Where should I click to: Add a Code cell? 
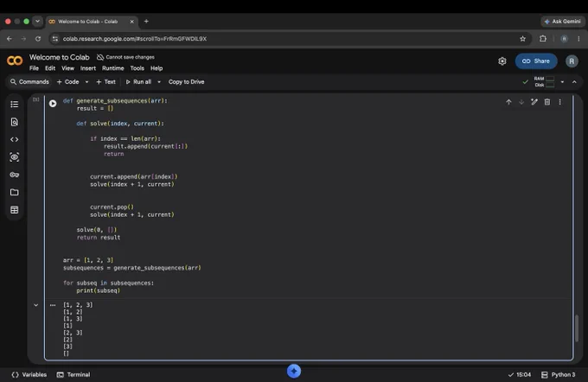point(67,82)
